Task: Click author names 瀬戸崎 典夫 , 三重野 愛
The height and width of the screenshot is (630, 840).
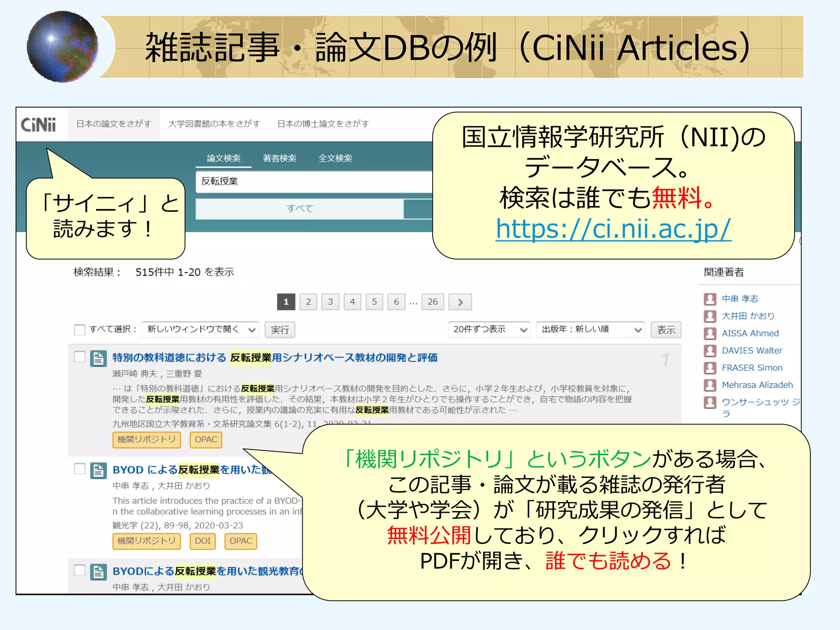Action: [x=157, y=374]
